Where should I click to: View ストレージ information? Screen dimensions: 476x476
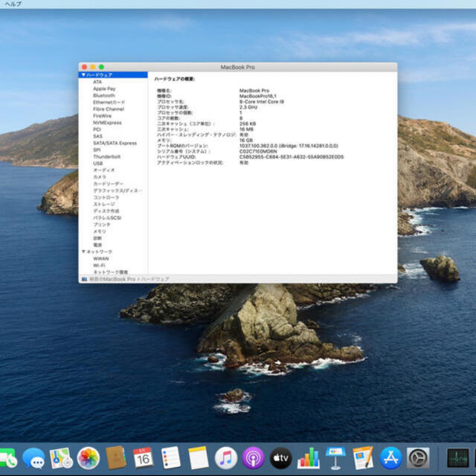point(104,204)
